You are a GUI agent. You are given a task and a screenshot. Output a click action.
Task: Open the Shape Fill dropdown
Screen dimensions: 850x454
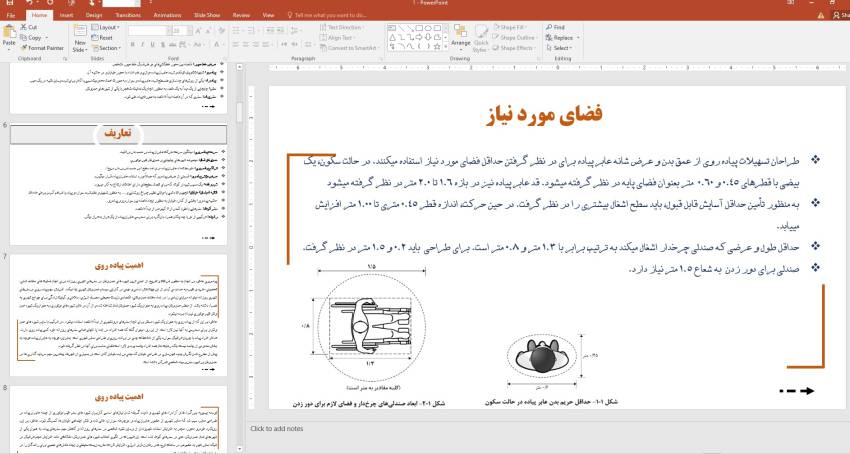tap(510, 27)
